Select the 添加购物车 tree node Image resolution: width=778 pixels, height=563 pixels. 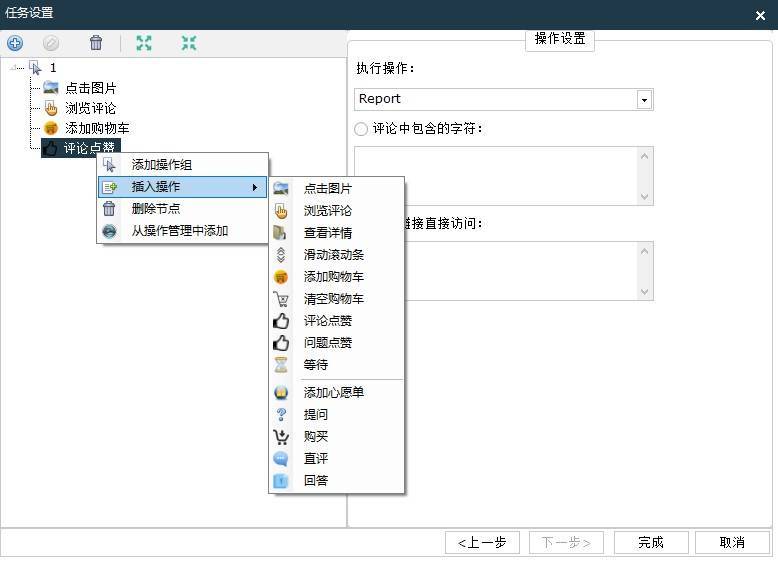(x=97, y=128)
